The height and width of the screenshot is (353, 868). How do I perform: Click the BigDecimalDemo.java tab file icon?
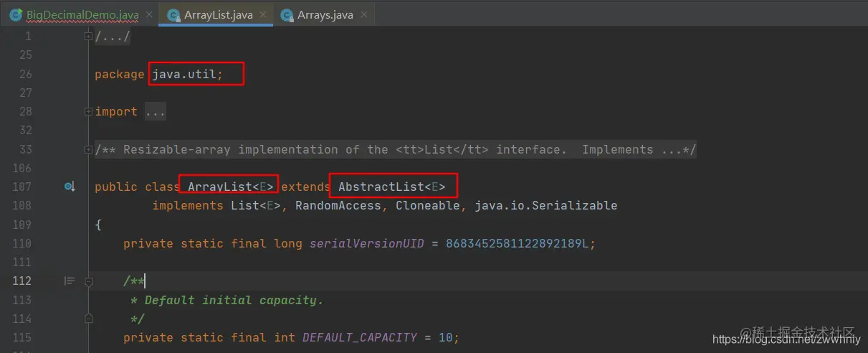[x=16, y=14]
